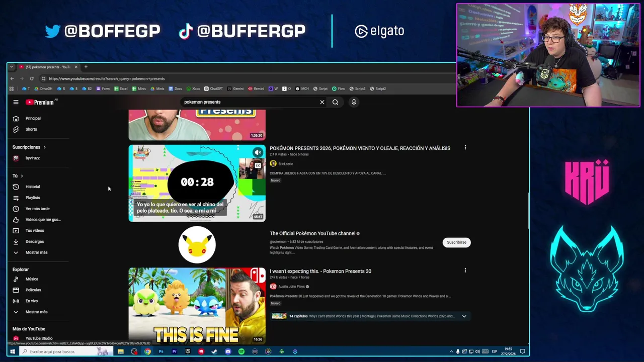Open more options for Austin John video
Screen dimensions: 644x362
click(x=465, y=270)
